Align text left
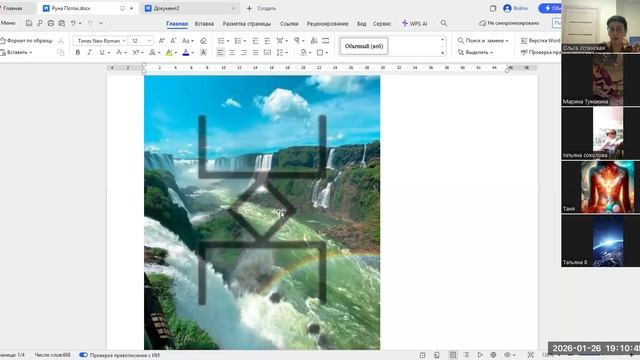The width and height of the screenshot is (640, 360). click(220, 53)
